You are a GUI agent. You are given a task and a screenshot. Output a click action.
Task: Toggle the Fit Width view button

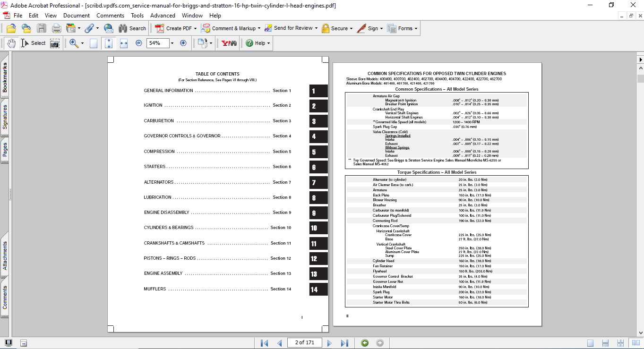[124, 43]
